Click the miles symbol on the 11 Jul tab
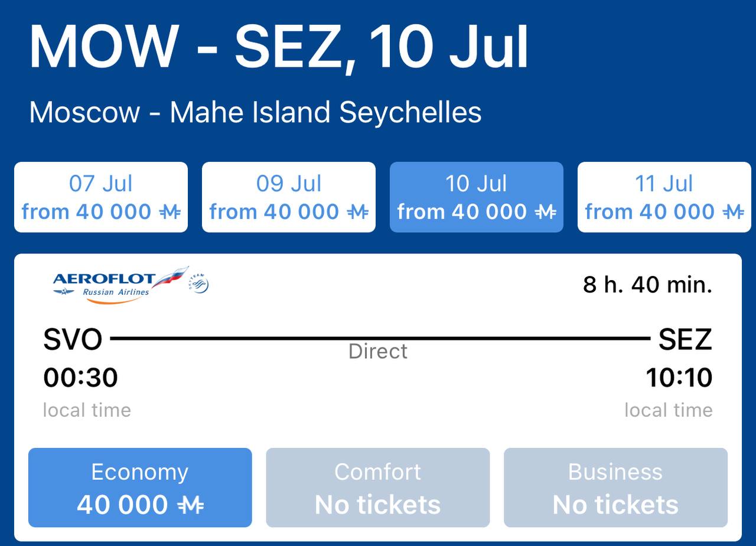 (x=733, y=212)
